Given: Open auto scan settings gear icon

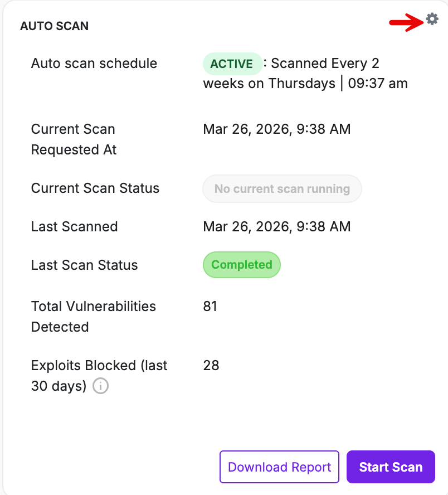Looking at the screenshot, I should coord(432,20).
